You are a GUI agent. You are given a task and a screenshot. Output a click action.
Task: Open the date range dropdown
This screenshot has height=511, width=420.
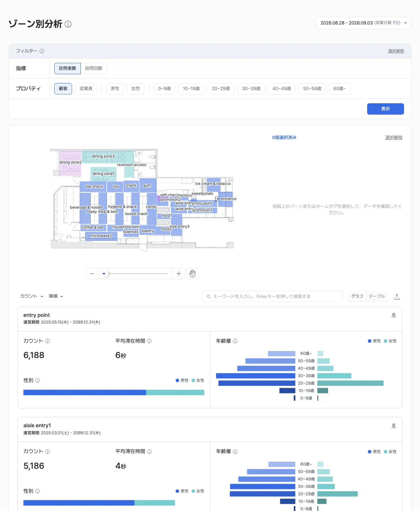pyautogui.click(x=363, y=23)
